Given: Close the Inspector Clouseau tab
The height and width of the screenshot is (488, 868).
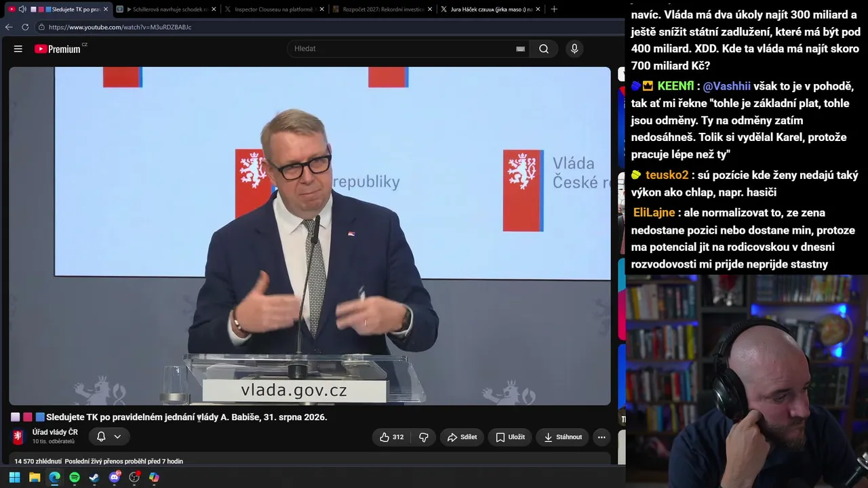Looking at the screenshot, I should 321,9.
